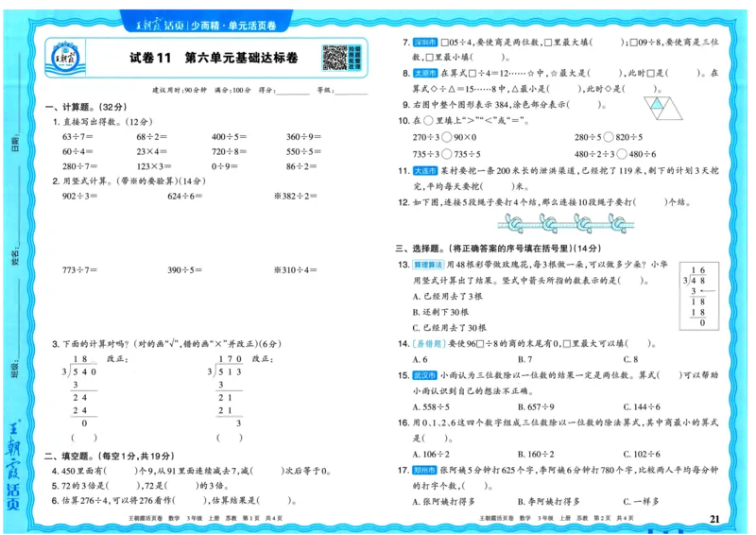
Task: Click the starred problem ※310÷4=
Action: [x=296, y=270]
